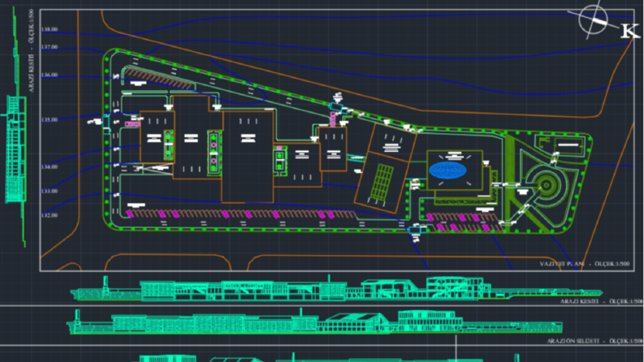Select the cyan gate booth on north road

tap(338, 107)
